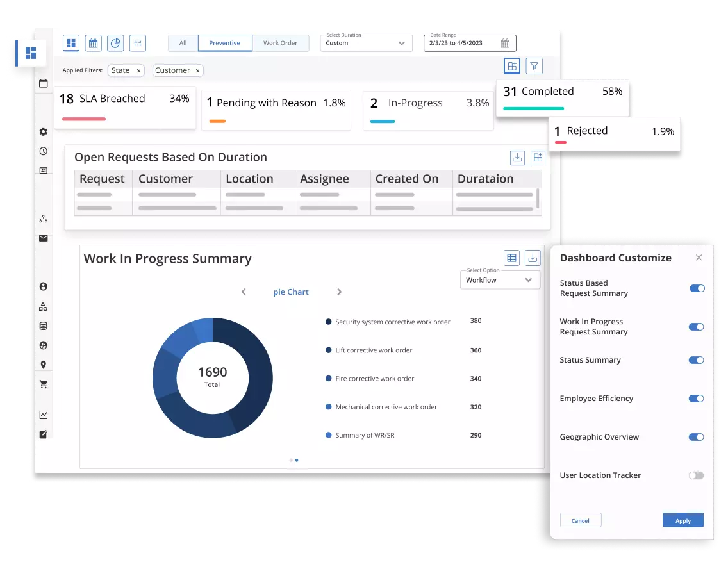
Task: Switch to the Work Order tab
Action: [x=281, y=43]
